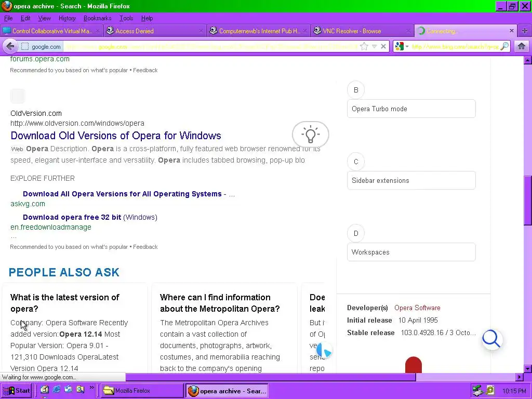Click the OldVersion.com favicon placeholder
Image resolution: width=532 pixels, height=399 pixels.
[18, 96]
